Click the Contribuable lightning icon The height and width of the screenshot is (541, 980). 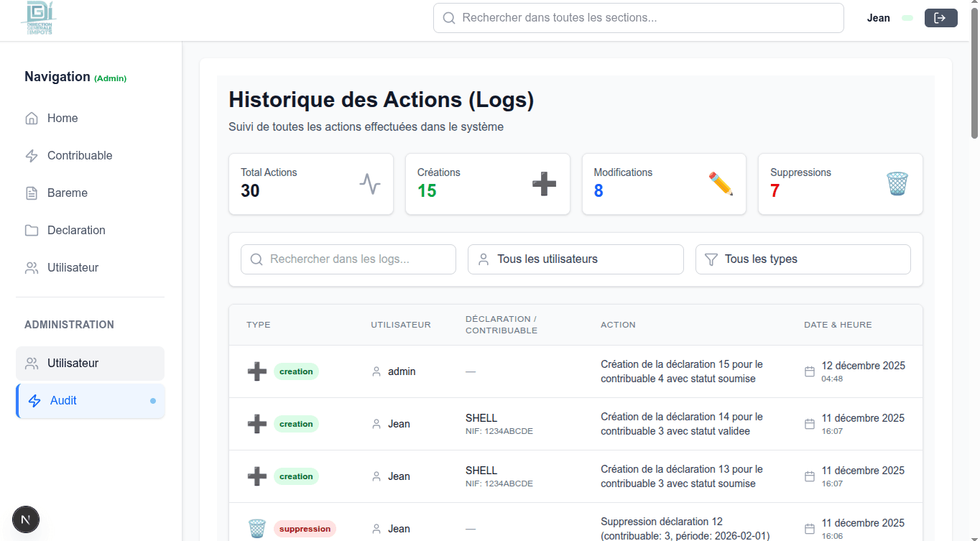(x=32, y=156)
